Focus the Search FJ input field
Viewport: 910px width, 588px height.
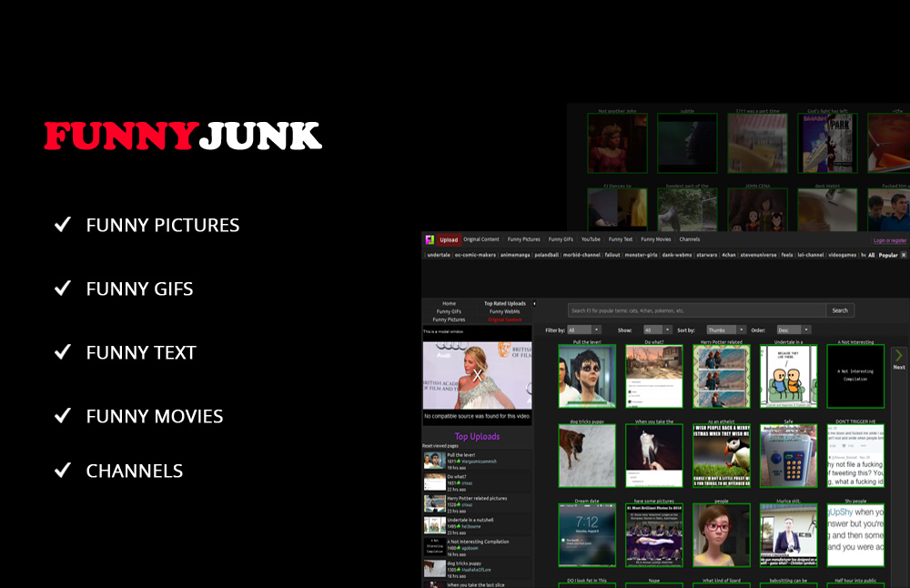point(696,310)
